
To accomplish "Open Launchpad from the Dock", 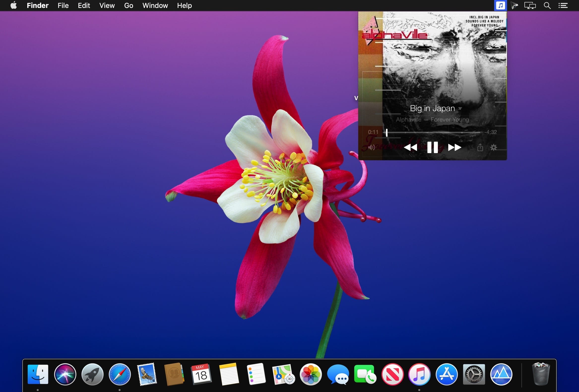I will [x=93, y=374].
